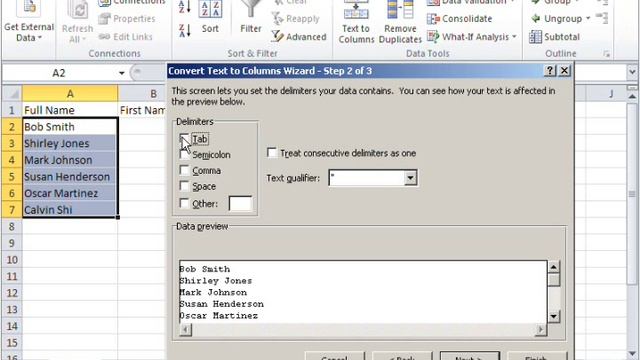Image resolution: width=640 pixels, height=360 pixels.
Task: Select cell containing Oscar Martinez
Action: 70,193
